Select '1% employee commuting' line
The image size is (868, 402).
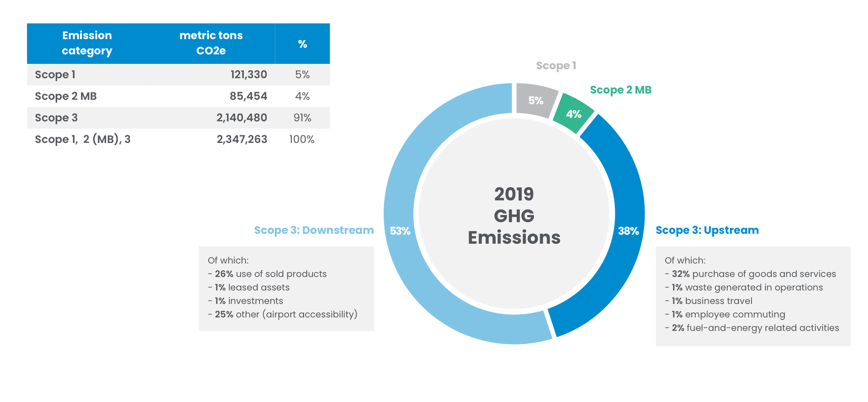(x=725, y=314)
